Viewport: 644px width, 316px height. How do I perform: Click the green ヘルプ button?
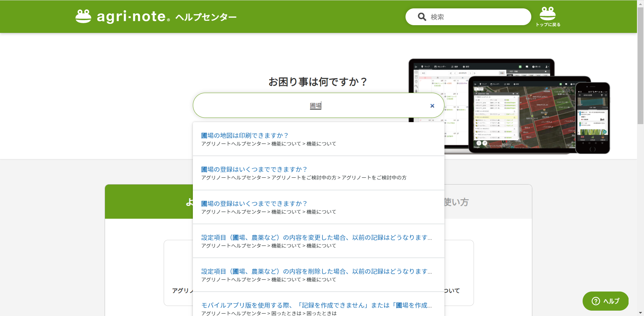pyautogui.click(x=605, y=301)
